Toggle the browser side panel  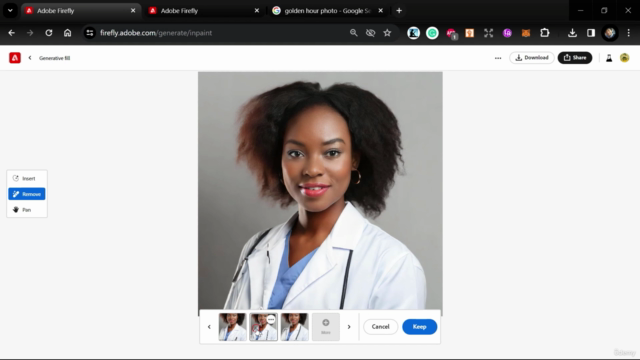point(591,33)
